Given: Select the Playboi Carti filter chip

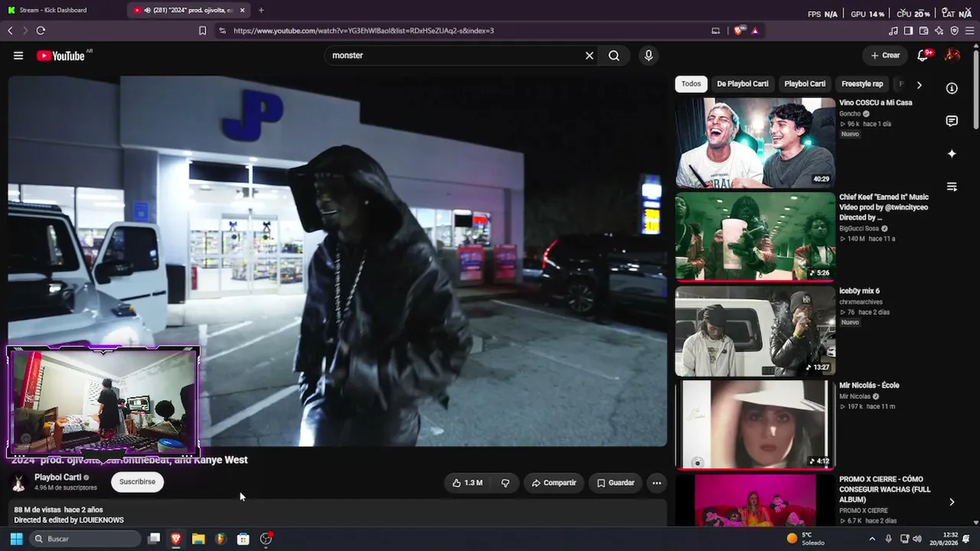Looking at the screenshot, I should [805, 84].
